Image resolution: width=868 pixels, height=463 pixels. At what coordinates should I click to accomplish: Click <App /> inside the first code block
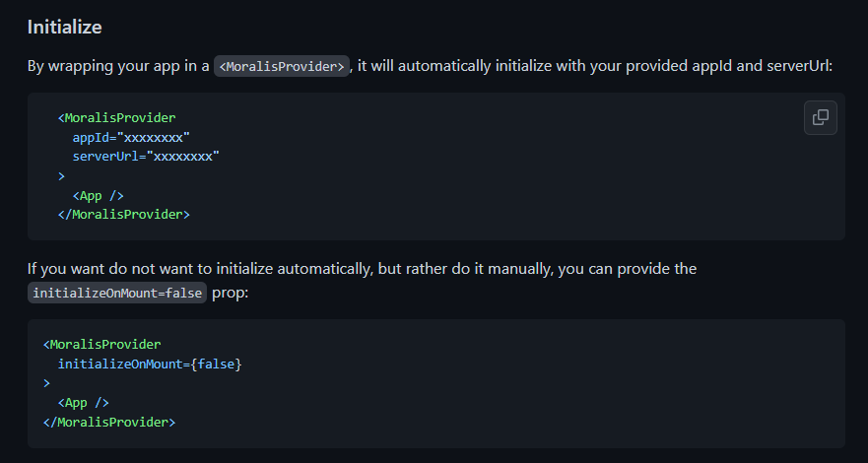click(x=98, y=196)
